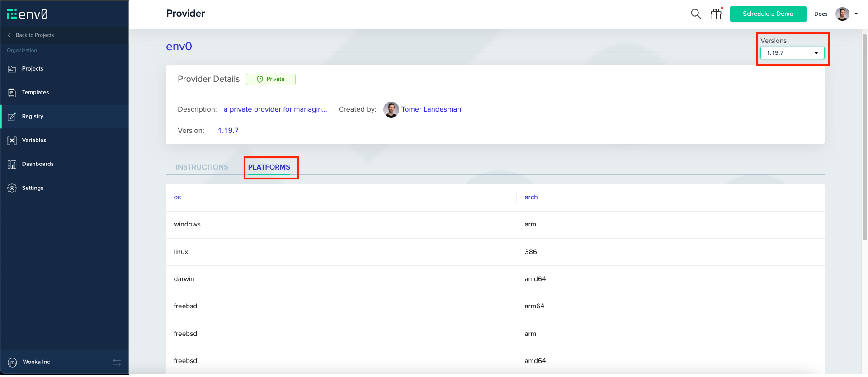Click the Wonka Inc organization icon
Screen dimensions: 868x377
pyautogui.click(x=12, y=363)
